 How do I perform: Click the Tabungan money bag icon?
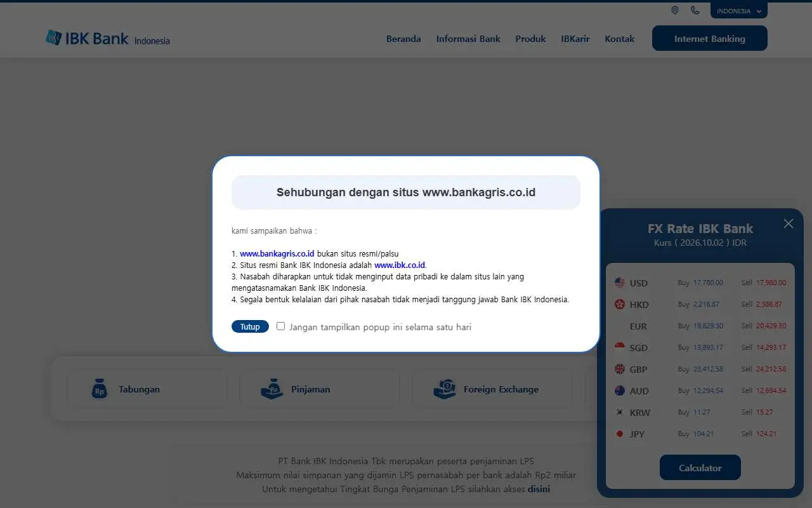pos(99,389)
